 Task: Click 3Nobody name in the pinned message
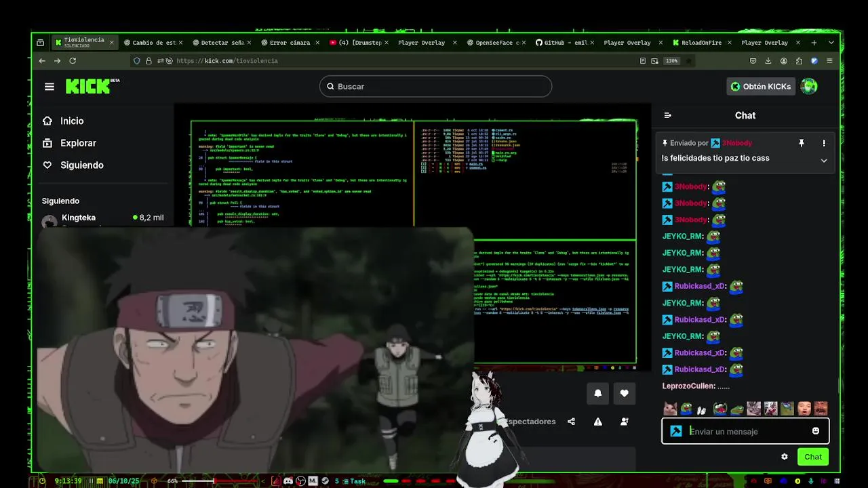pyautogui.click(x=736, y=143)
